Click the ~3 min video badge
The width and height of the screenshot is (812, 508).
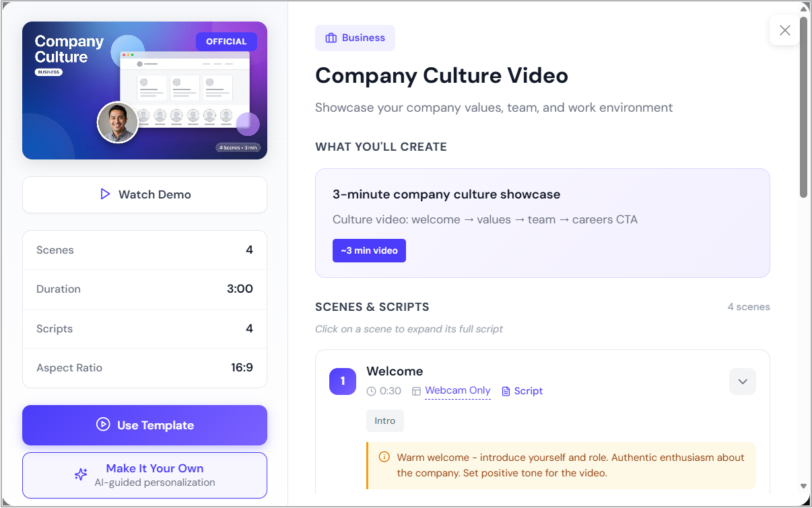[369, 250]
